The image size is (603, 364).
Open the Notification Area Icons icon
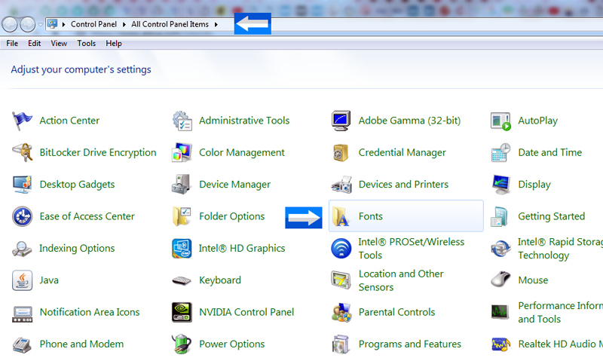23,314
